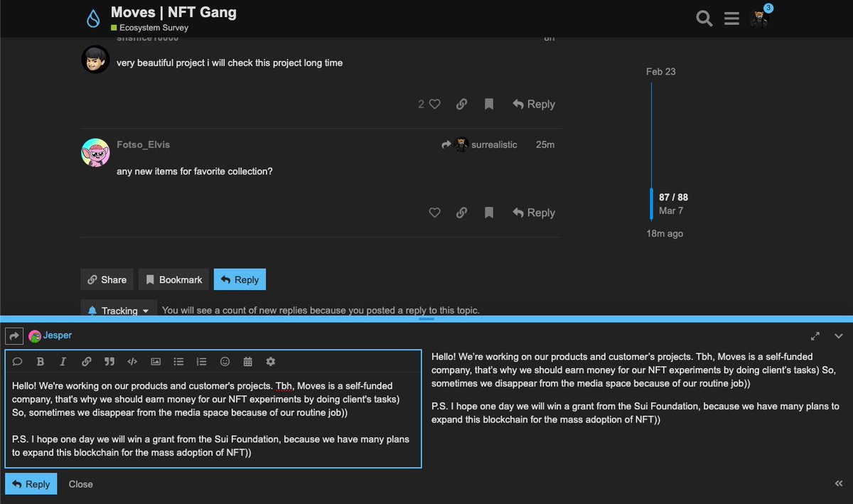853x504 pixels.
Task: Click the Sui droplet logo
Action: click(x=93, y=18)
